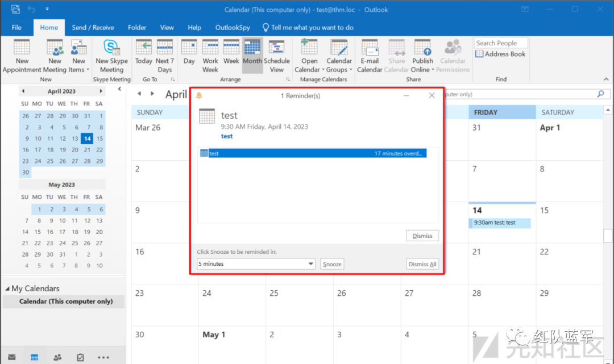
Task: Snooze the reminder
Action: (x=332, y=264)
